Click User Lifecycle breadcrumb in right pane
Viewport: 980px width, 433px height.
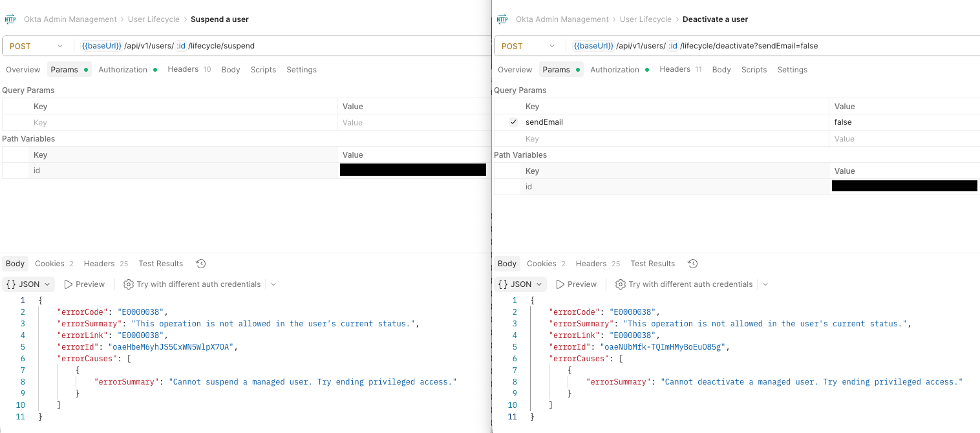646,19
